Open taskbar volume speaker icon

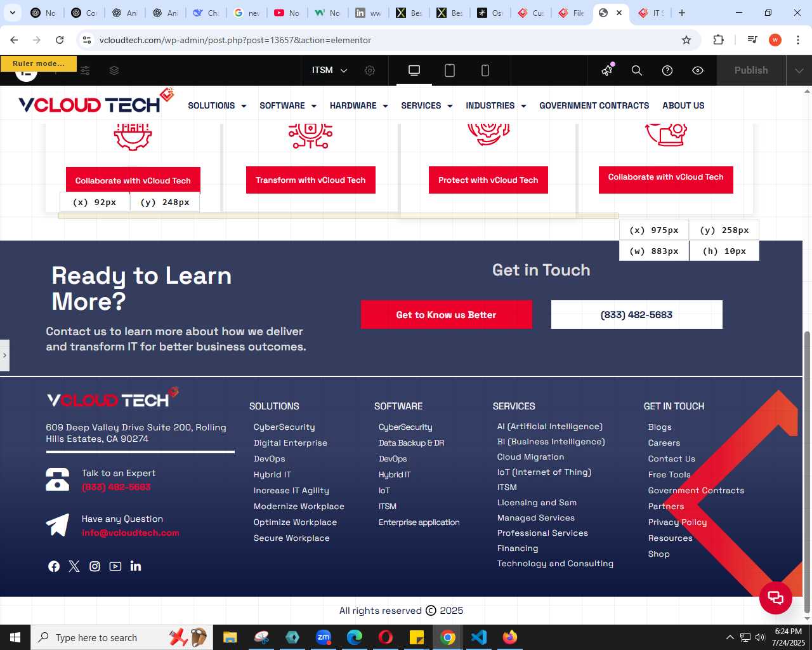pos(760,637)
